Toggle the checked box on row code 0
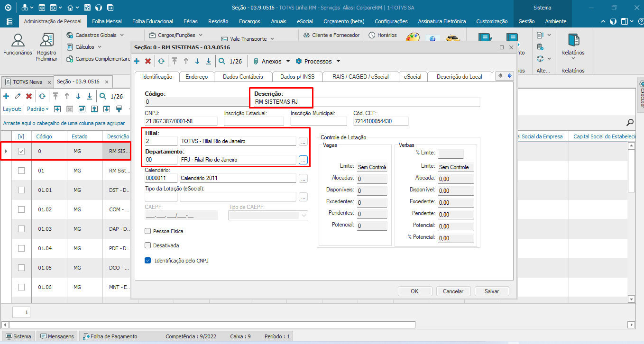 tap(21, 152)
